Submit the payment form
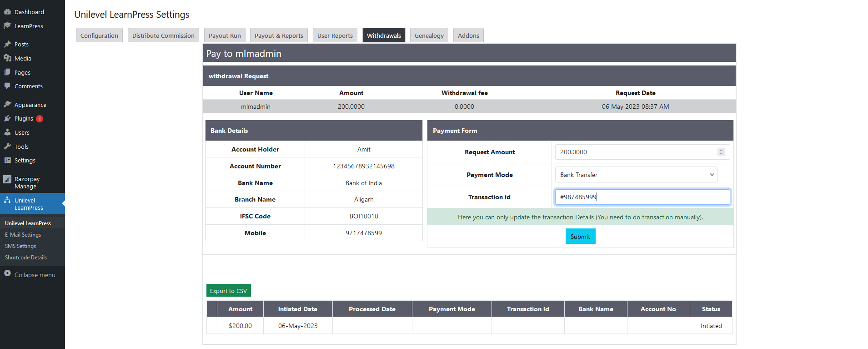 (580, 237)
